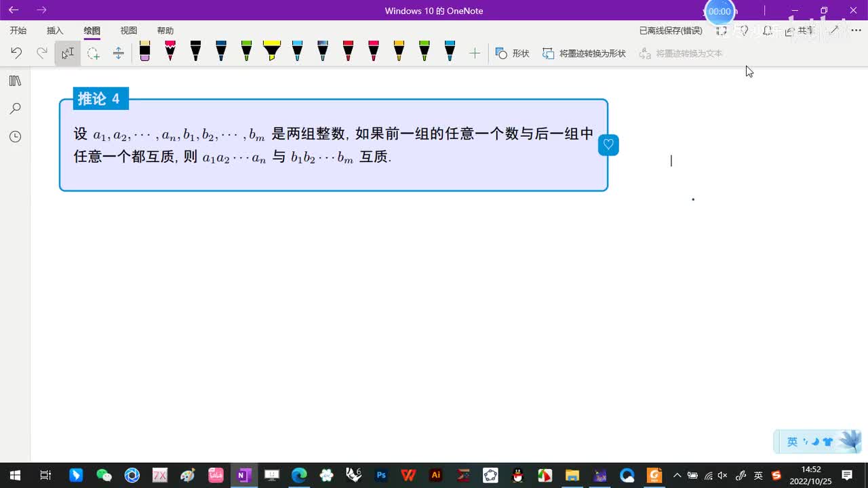Select the orange-yellow pen

click(399, 52)
